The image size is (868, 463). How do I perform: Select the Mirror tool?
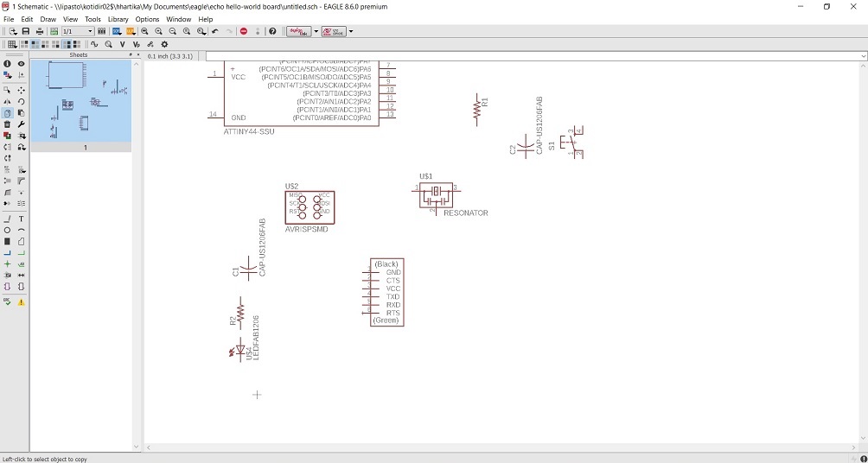pyautogui.click(x=7, y=101)
